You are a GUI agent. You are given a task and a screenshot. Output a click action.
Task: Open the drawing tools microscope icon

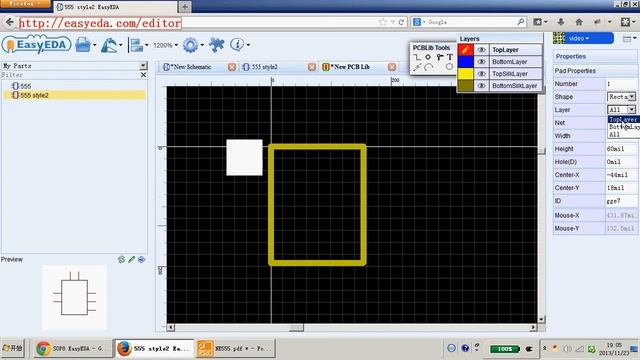[109, 45]
